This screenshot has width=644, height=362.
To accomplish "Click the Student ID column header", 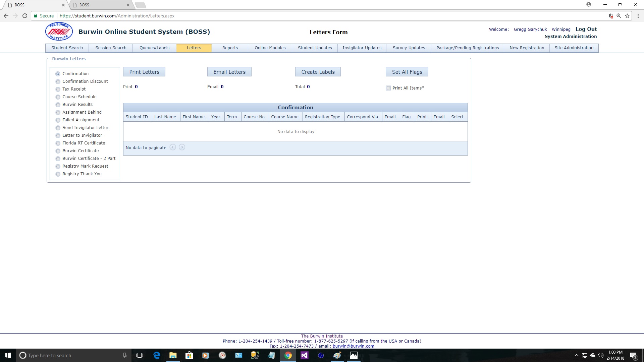I will tap(137, 117).
